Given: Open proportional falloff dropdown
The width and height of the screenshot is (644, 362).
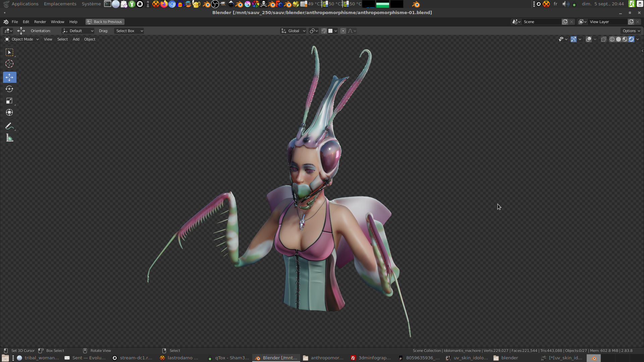Looking at the screenshot, I should [x=352, y=31].
